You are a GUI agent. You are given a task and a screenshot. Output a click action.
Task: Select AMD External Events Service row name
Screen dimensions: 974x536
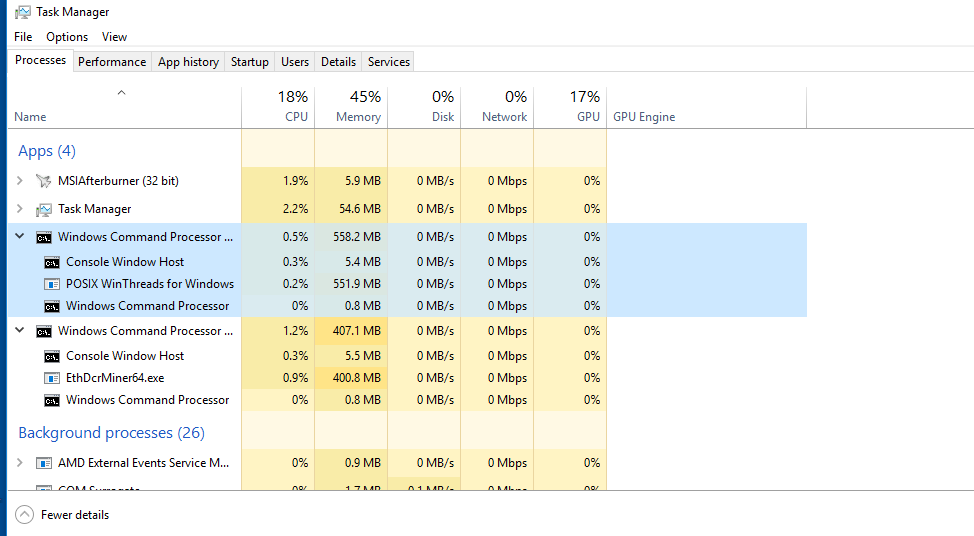point(143,463)
